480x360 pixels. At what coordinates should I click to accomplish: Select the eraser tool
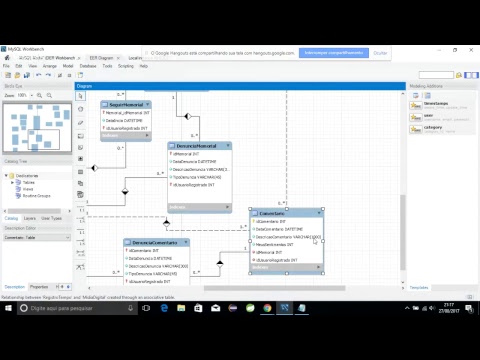[x=80, y=122]
